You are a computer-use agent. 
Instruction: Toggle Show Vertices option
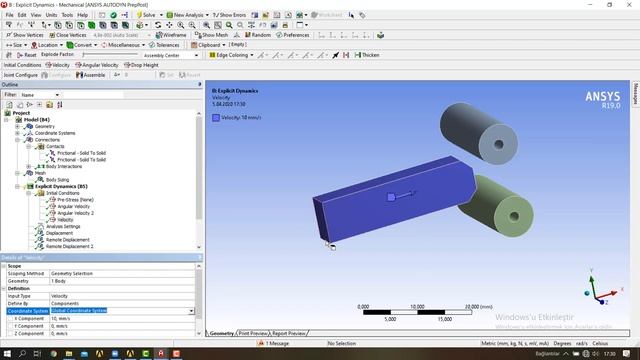(x=24, y=35)
